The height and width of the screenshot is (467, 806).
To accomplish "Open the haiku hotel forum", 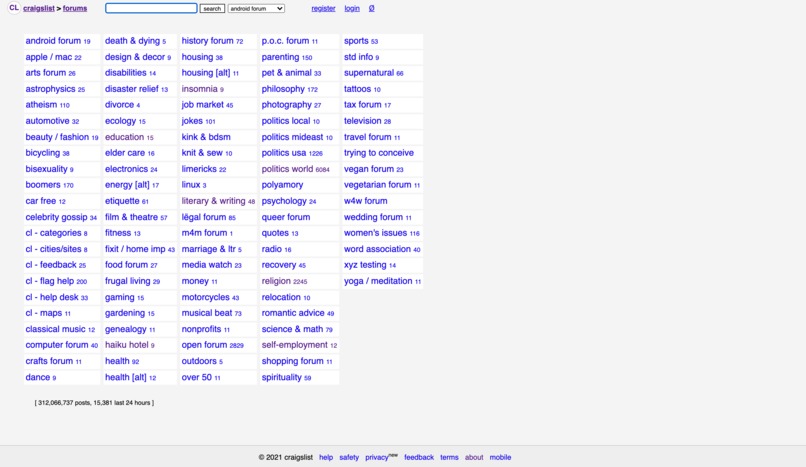I will pyautogui.click(x=126, y=345).
